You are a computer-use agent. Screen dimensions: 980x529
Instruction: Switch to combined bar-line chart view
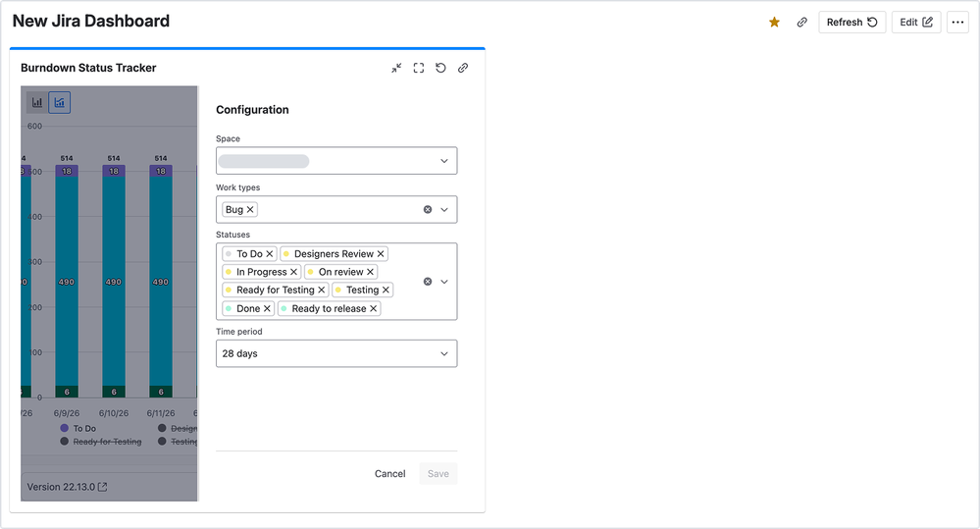[x=60, y=102]
